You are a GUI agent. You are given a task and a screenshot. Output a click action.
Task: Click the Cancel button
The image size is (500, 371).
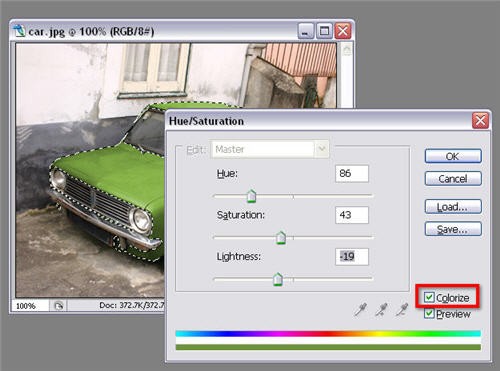(453, 179)
